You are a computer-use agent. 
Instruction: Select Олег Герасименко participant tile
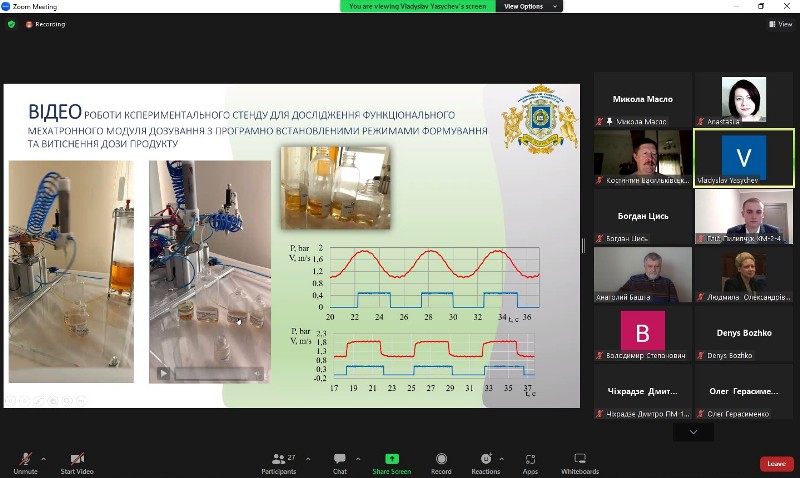click(x=743, y=391)
